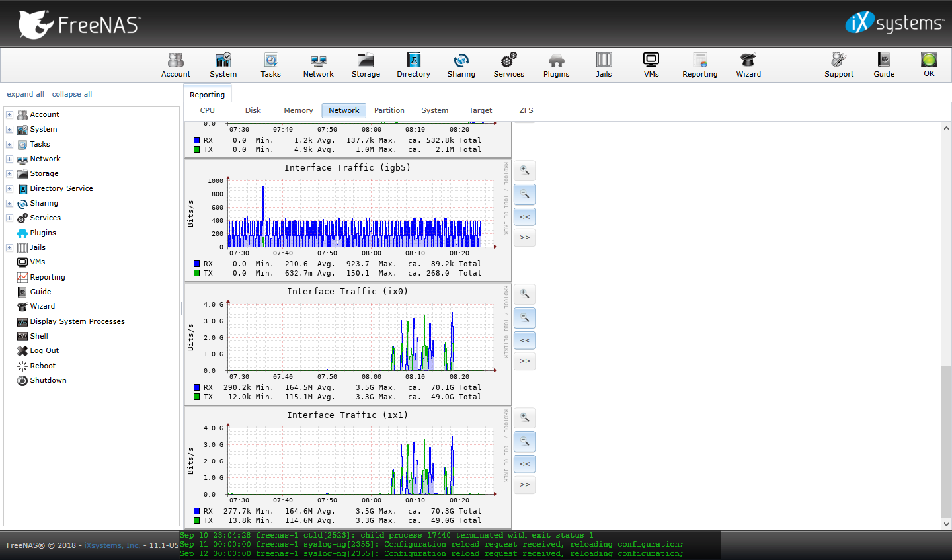Image resolution: width=952 pixels, height=560 pixels.
Task: Open Tasks in the top toolbar
Action: [271, 65]
